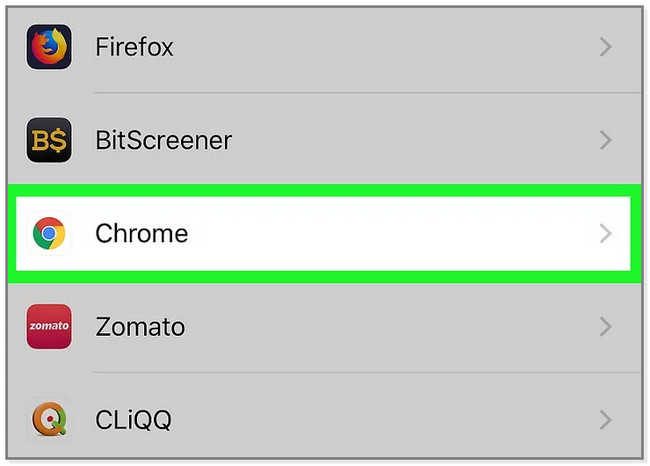Tap the BitScreener BS app icon
Screen dimensions: 650x466
49,140
